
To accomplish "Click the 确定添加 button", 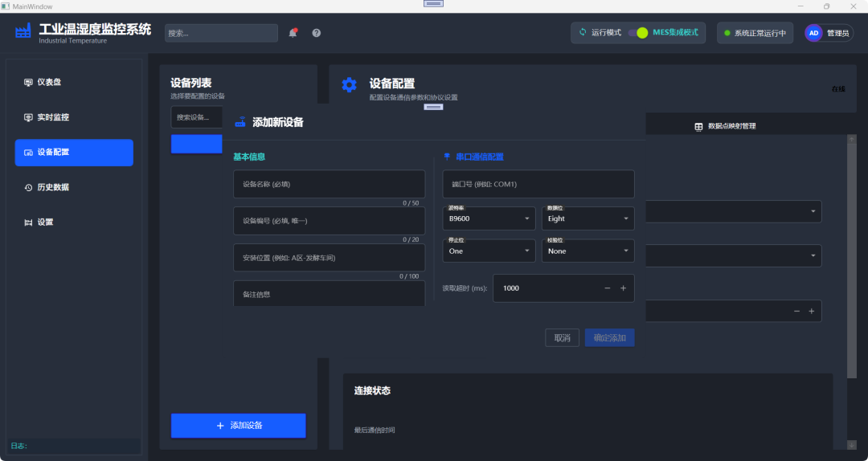I will point(609,337).
